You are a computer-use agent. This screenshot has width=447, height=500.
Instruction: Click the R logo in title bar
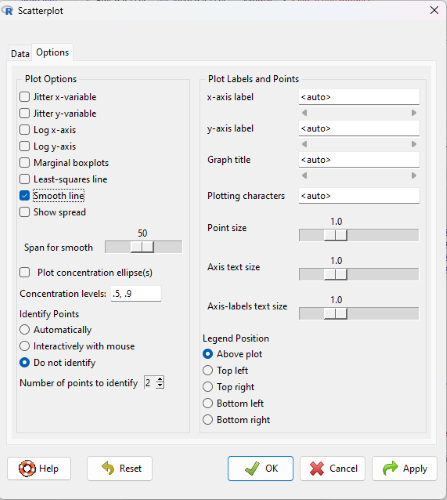(8, 11)
